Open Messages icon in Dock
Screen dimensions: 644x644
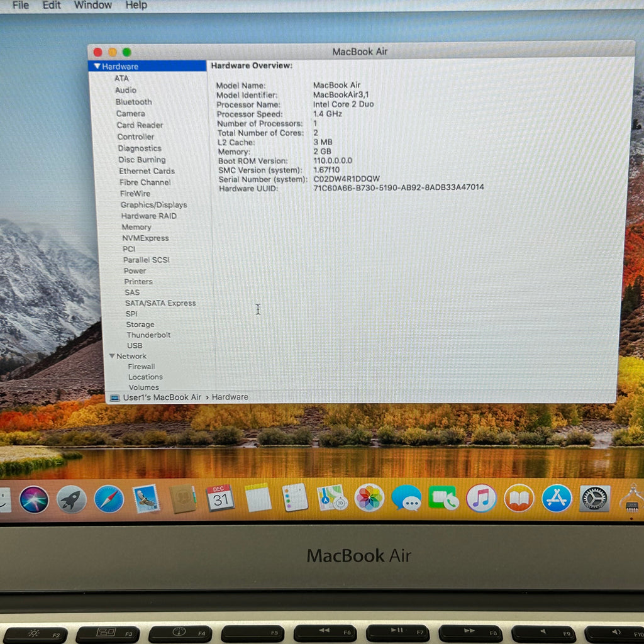tap(406, 498)
